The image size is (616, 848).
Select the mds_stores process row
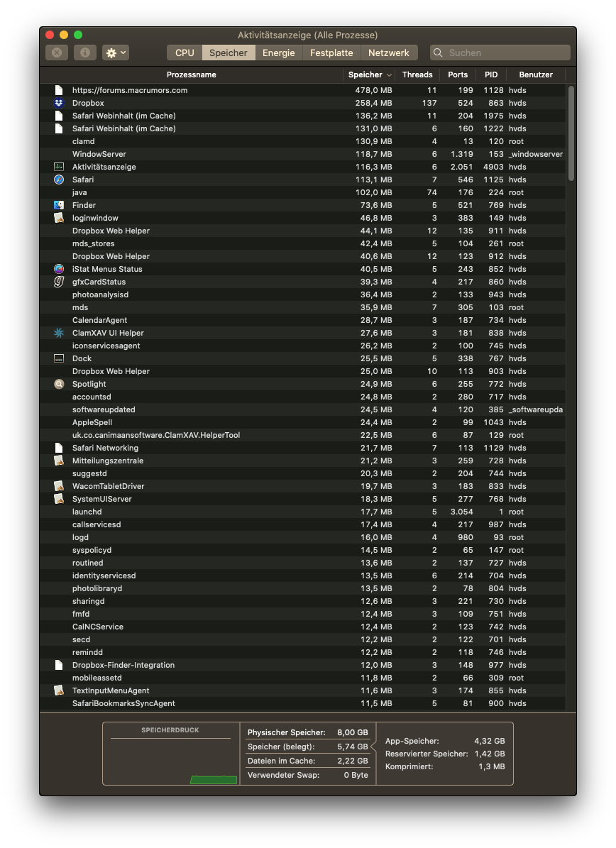click(x=303, y=243)
